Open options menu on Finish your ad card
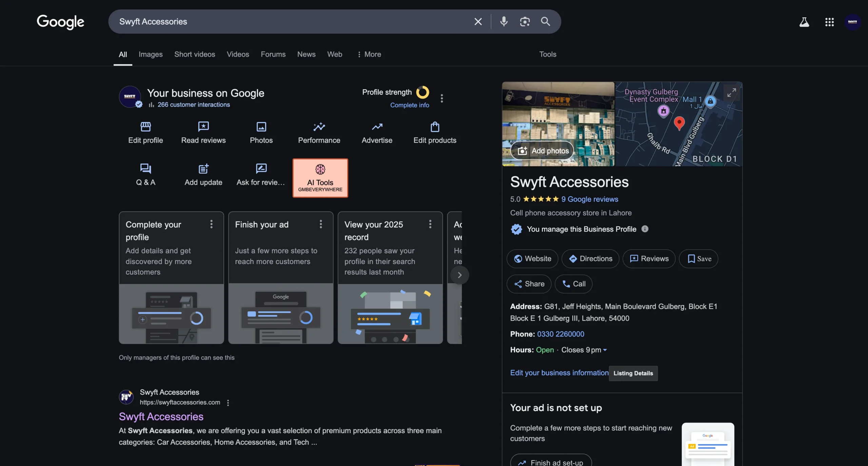 click(321, 224)
